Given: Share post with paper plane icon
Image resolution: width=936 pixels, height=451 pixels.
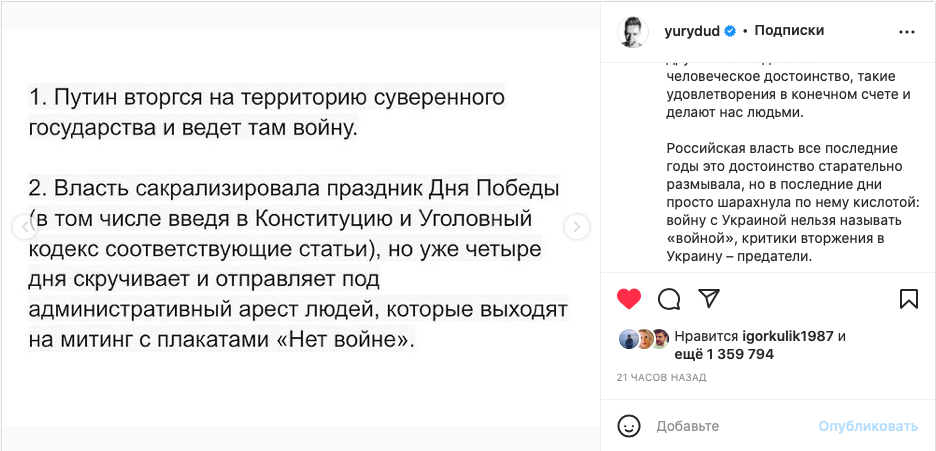Looking at the screenshot, I should tap(708, 299).
